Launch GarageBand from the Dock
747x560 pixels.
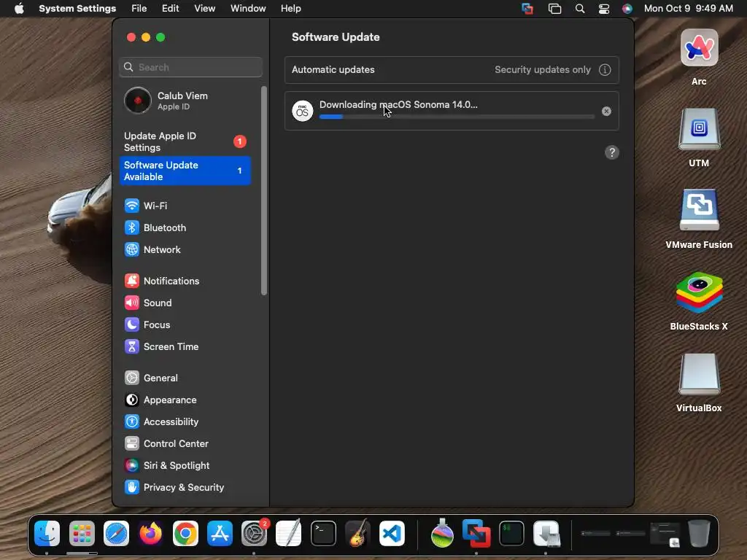pyautogui.click(x=357, y=534)
